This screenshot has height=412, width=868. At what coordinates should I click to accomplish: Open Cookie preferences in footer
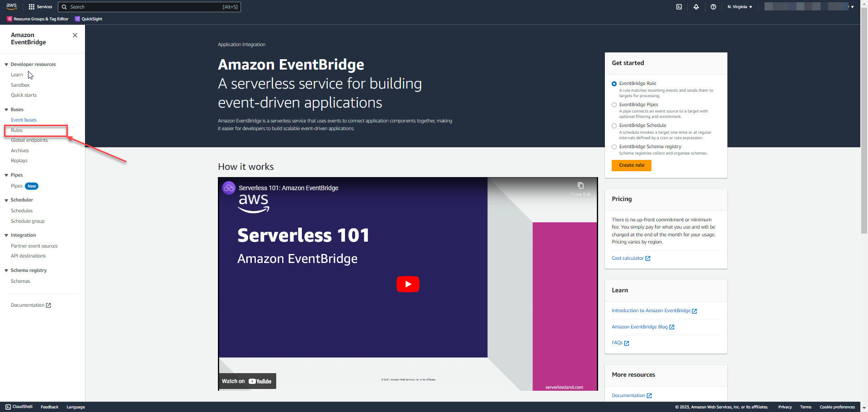tap(837, 407)
